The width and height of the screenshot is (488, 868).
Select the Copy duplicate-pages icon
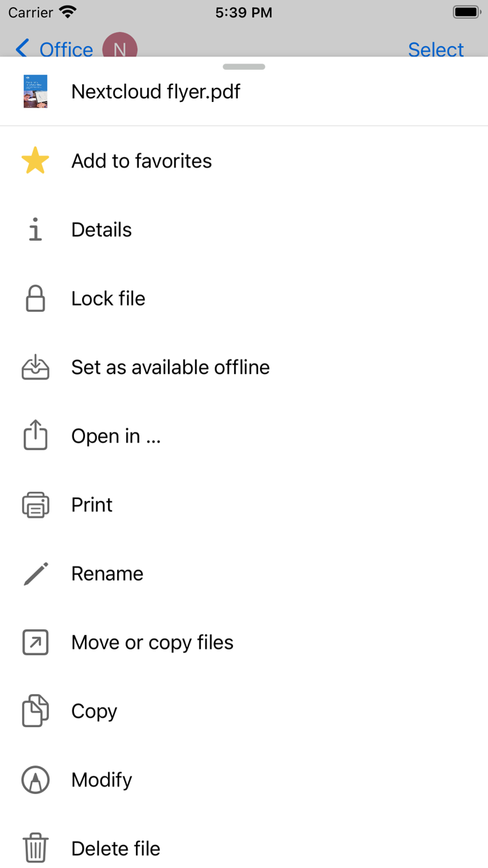click(x=35, y=710)
